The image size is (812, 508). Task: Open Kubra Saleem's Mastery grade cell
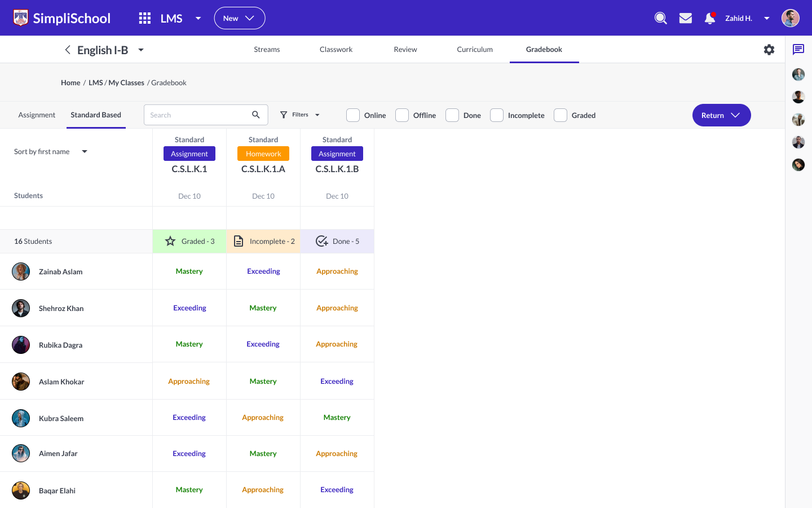pos(337,418)
